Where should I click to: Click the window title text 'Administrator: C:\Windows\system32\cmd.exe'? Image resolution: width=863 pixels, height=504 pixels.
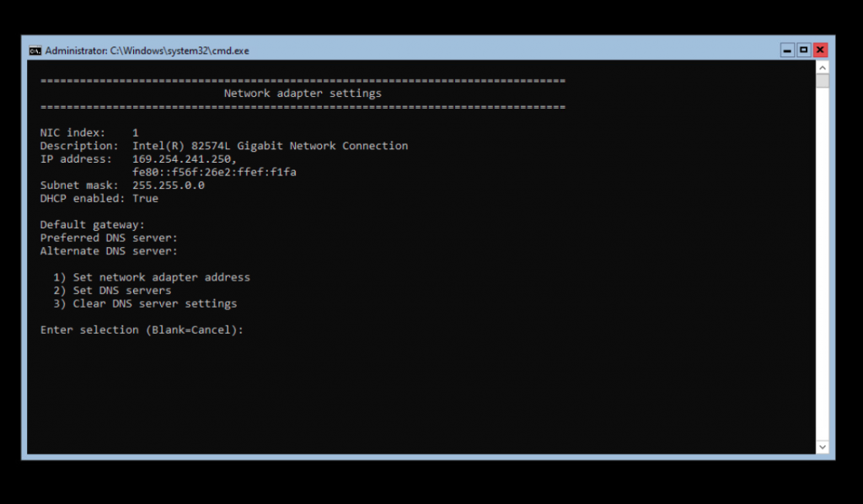click(147, 51)
